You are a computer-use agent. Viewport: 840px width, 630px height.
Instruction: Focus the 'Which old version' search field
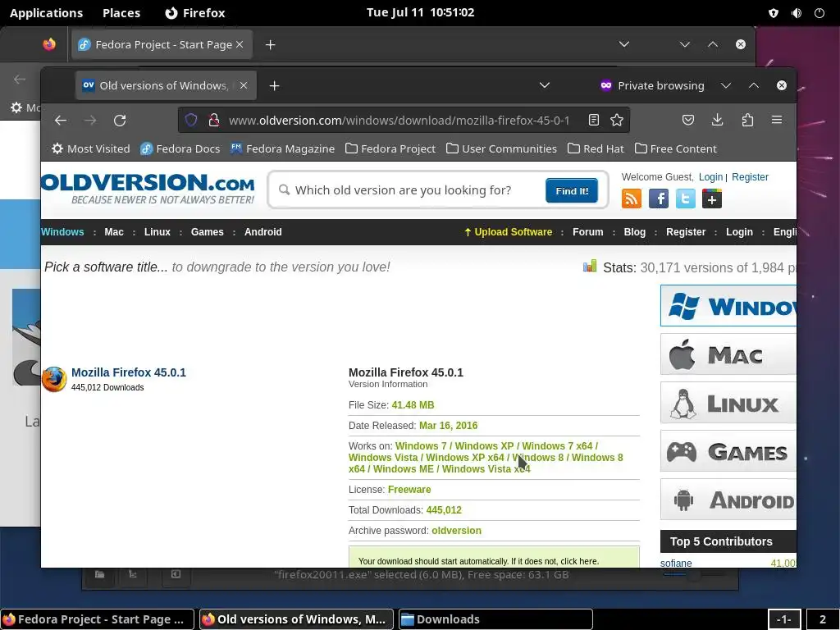coord(413,190)
